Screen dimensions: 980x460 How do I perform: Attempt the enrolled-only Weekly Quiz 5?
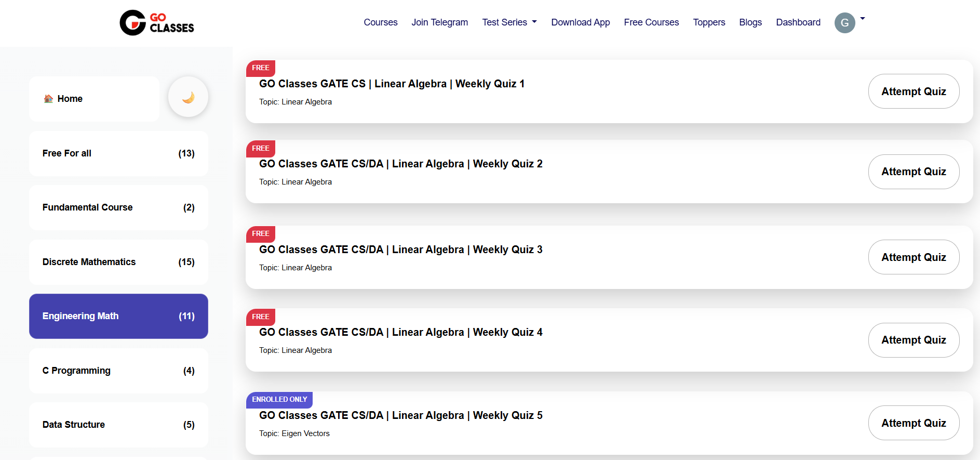(914, 423)
